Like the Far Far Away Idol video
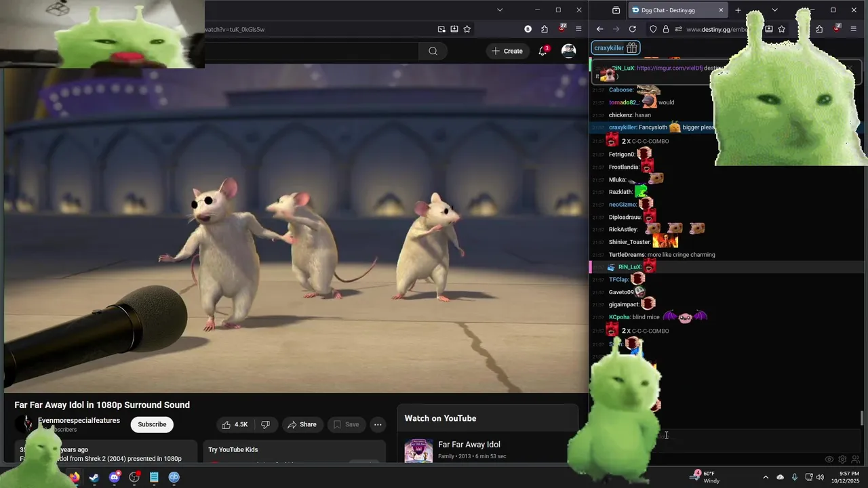Viewport: 868px width, 488px height. point(234,424)
